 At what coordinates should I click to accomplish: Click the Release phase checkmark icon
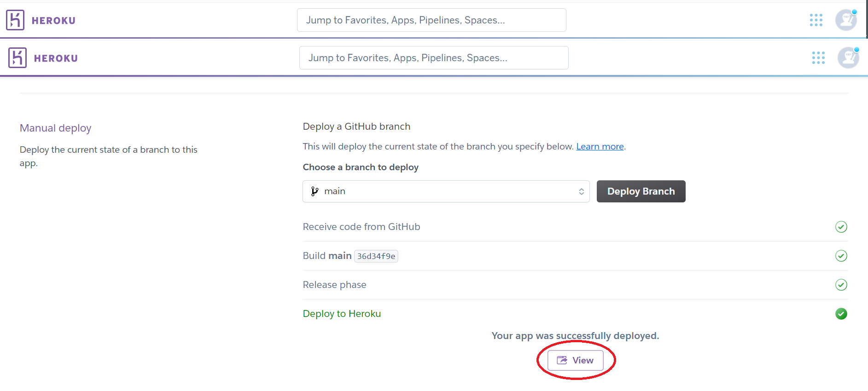click(x=841, y=285)
